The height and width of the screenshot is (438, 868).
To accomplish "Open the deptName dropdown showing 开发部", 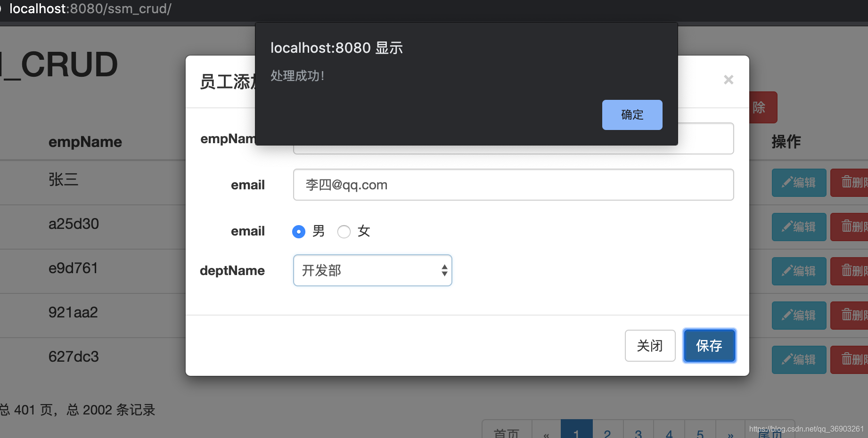I will [x=372, y=270].
